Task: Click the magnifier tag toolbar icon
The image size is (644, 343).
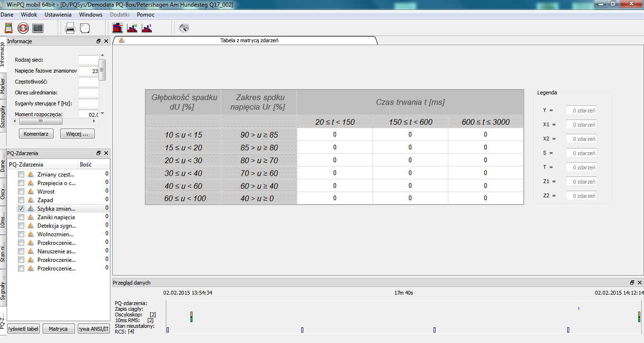Action: pyautogui.click(x=184, y=28)
